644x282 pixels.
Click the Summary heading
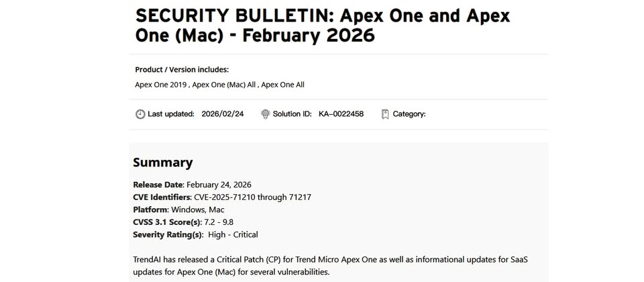tap(162, 162)
